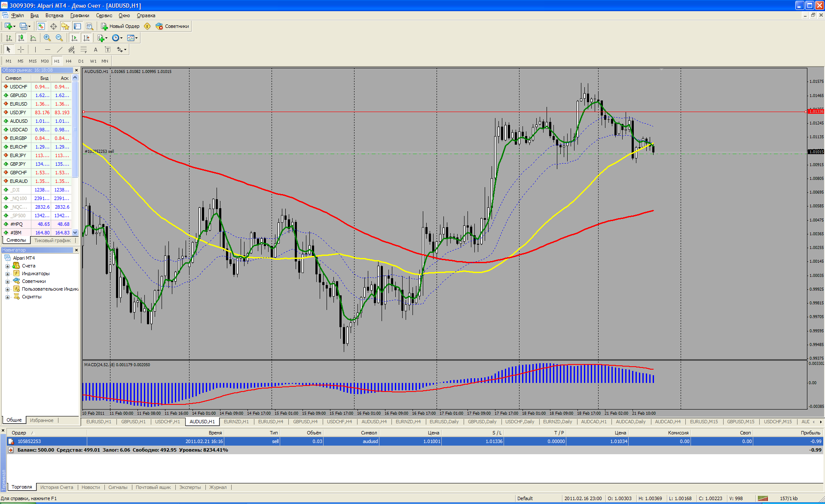Image resolution: width=825 pixels, height=504 pixels.
Task: Select the trendline drawing tool
Action: 59,49
